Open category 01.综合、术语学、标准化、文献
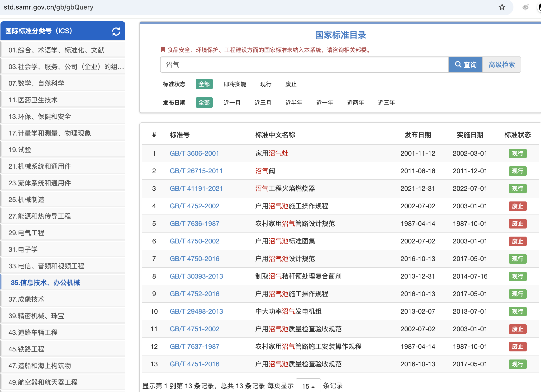The image size is (541, 392). click(63, 50)
